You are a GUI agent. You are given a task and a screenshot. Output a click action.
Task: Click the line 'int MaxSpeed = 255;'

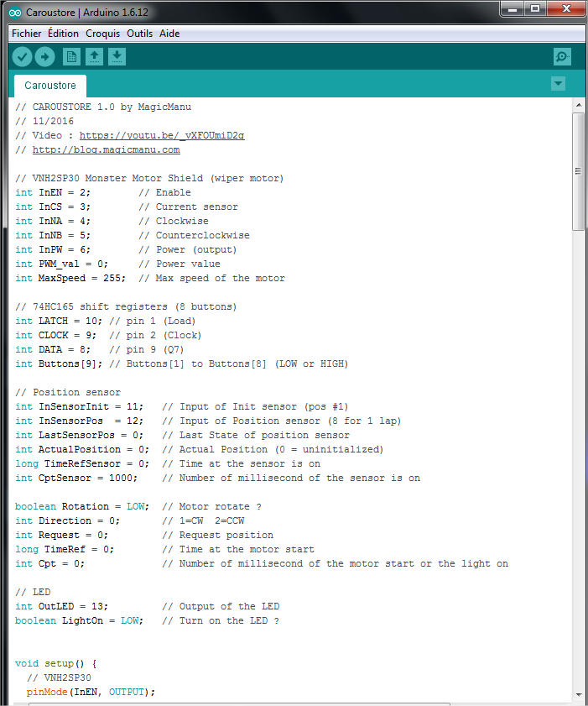(x=70, y=278)
